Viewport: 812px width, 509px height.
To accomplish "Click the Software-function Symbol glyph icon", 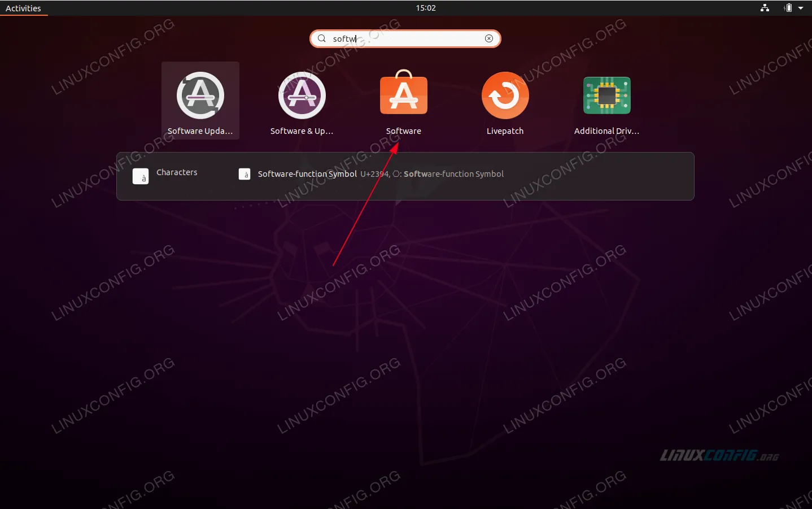I will (x=245, y=173).
